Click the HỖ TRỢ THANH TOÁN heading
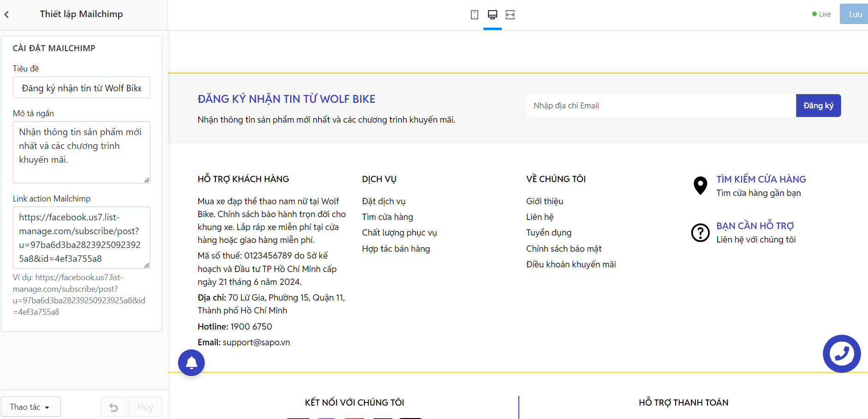Screen dimensions: 868x419 pos(684,402)
